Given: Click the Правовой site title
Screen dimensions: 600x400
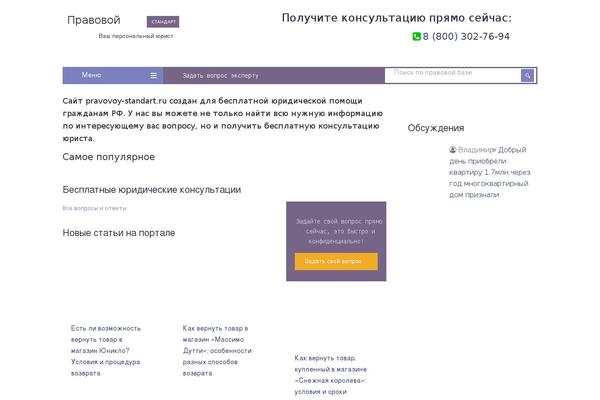Looking at the screenshot, I should coord(94,20).
